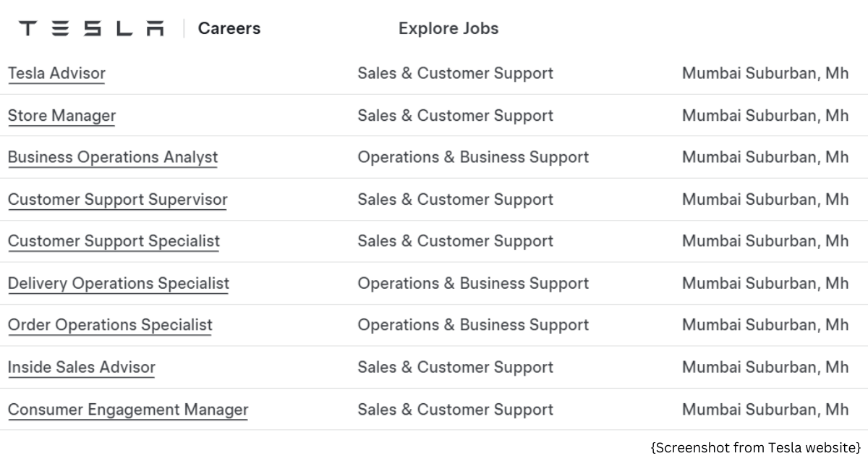Click the Tesla logo

(x=91, y=28)
